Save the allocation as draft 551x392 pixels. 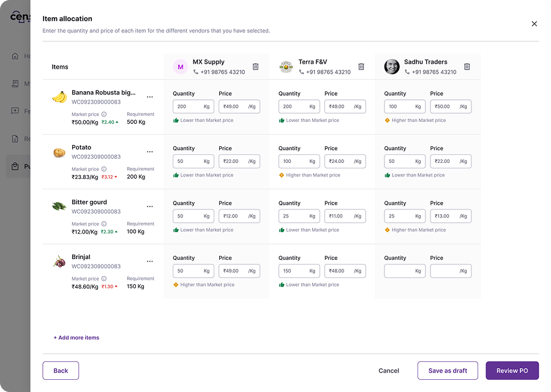coord(448,371)
